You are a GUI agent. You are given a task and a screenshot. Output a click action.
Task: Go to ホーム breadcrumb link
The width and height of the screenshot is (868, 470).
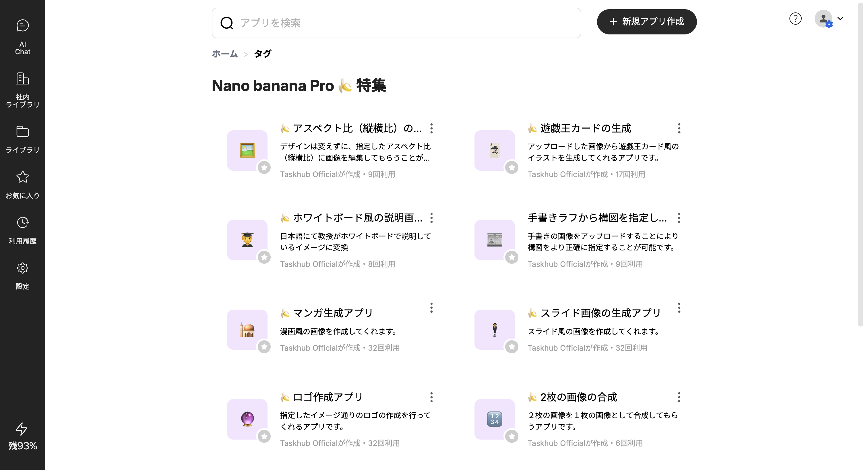pyautogui.click(x=225, y=54)
